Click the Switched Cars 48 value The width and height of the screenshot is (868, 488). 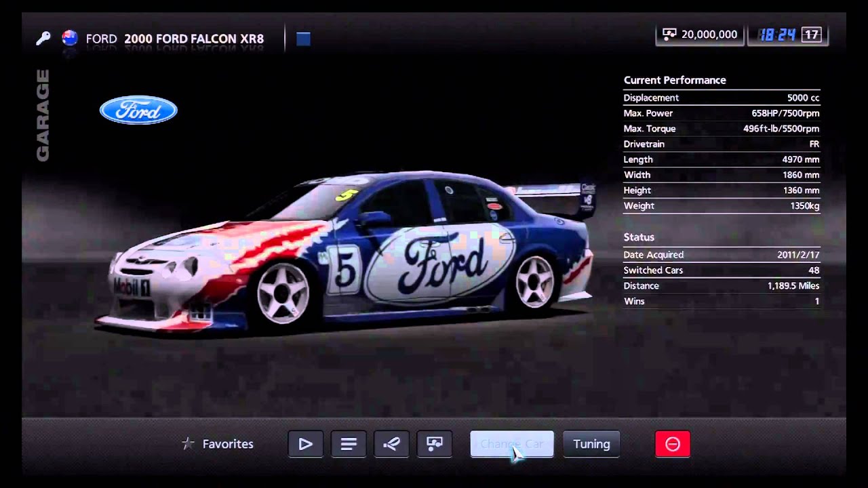click(814, 270)
